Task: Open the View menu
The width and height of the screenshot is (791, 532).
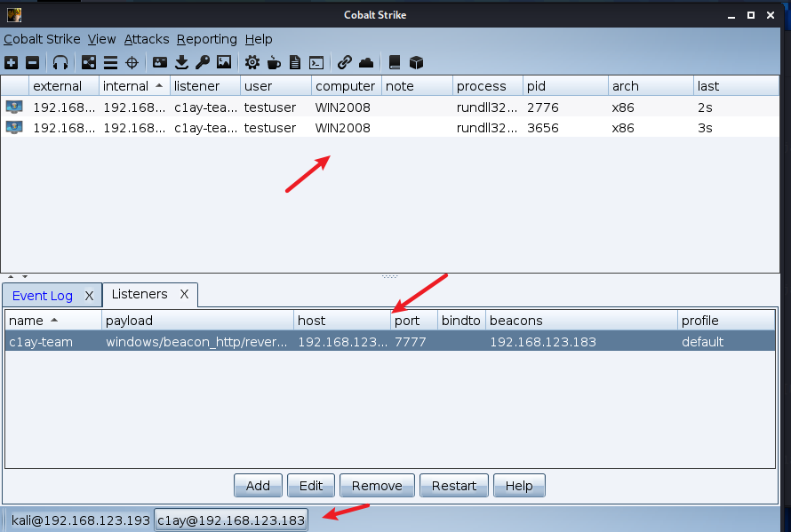Action: tap(101, 39)
